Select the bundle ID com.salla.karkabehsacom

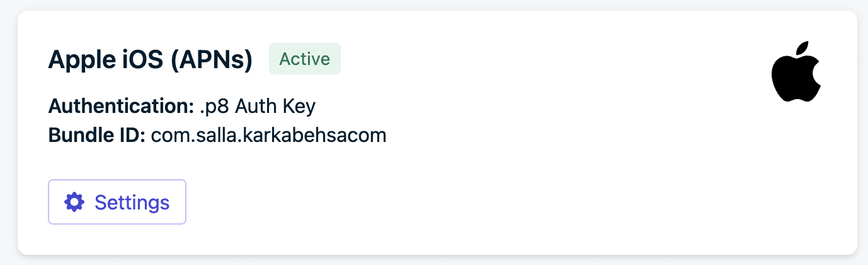(268, 136)
